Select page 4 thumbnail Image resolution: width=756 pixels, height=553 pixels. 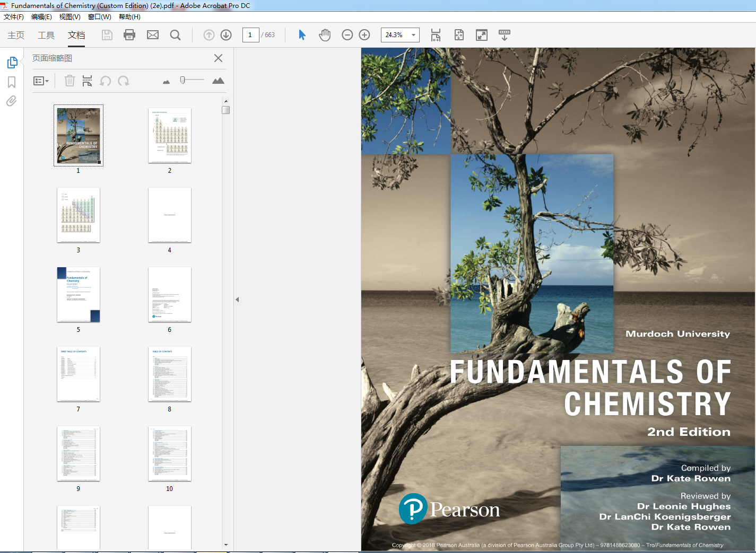coord(170,215)
